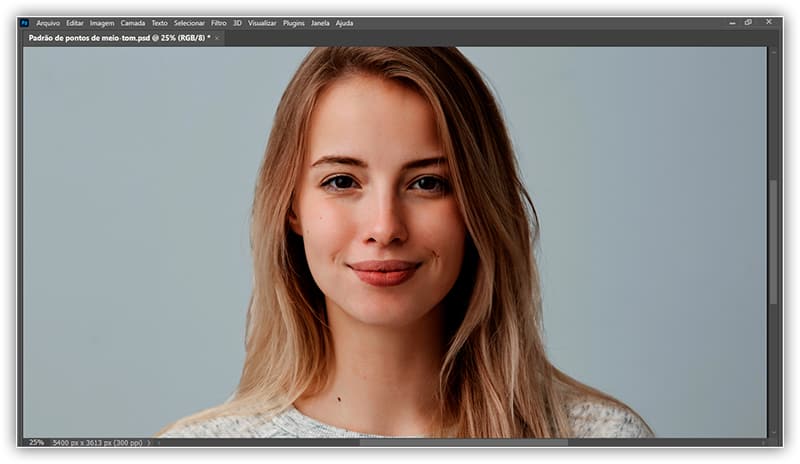Screen dimensions: 800x464
Task: Click the vertical scrollbar thumb
Action: 773,242
